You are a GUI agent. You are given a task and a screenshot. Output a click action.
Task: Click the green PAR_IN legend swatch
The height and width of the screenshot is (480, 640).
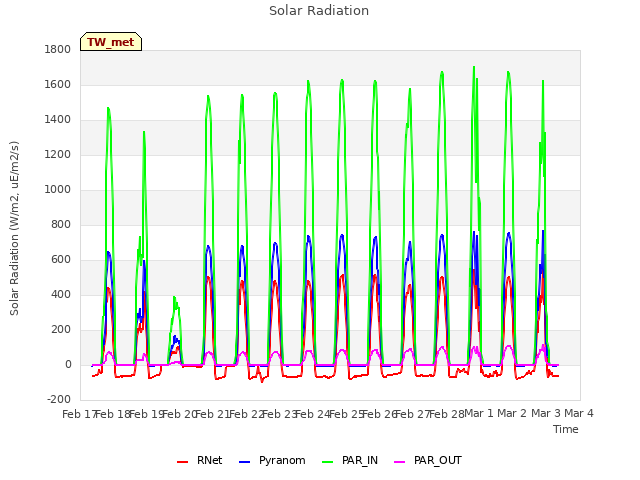pos(328,462)
